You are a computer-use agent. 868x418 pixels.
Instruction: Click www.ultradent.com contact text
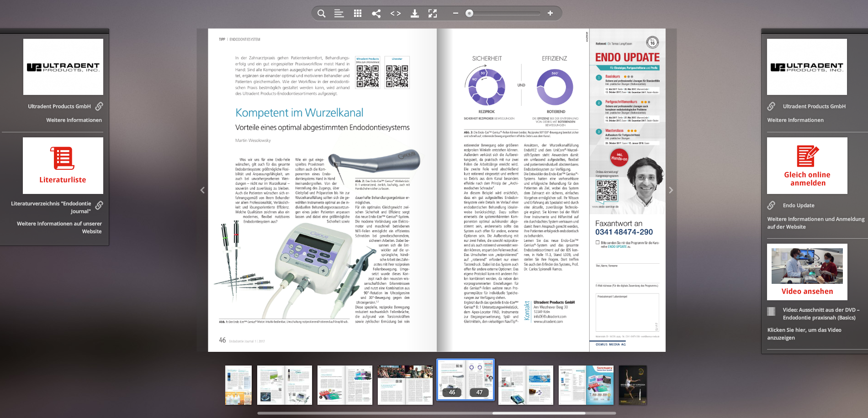tap(548, 321)
